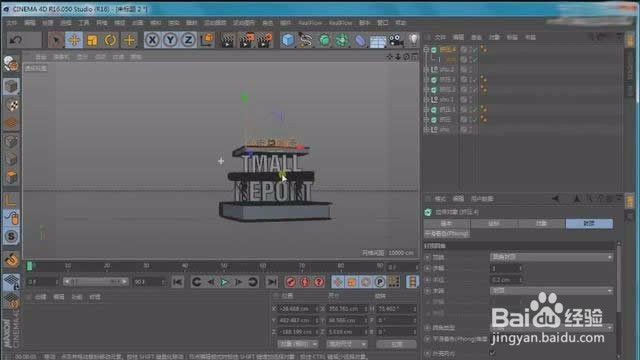
Task: Click the X position coordinate field
Action: pyautogui.click(x=298, y=309)
